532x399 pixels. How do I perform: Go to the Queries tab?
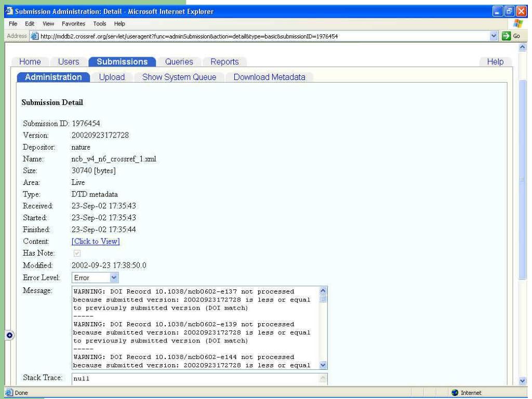click(x=179, y=62)
